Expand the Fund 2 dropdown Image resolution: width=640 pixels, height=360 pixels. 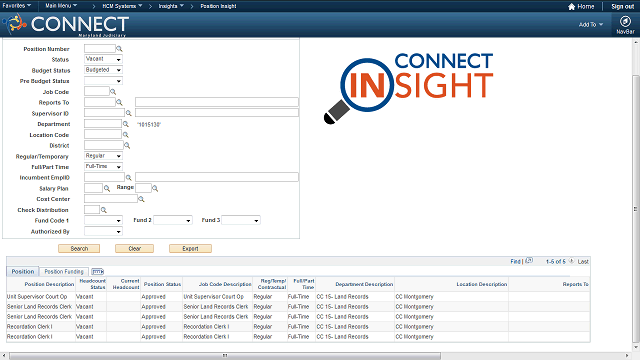click(x=173, y=220)
